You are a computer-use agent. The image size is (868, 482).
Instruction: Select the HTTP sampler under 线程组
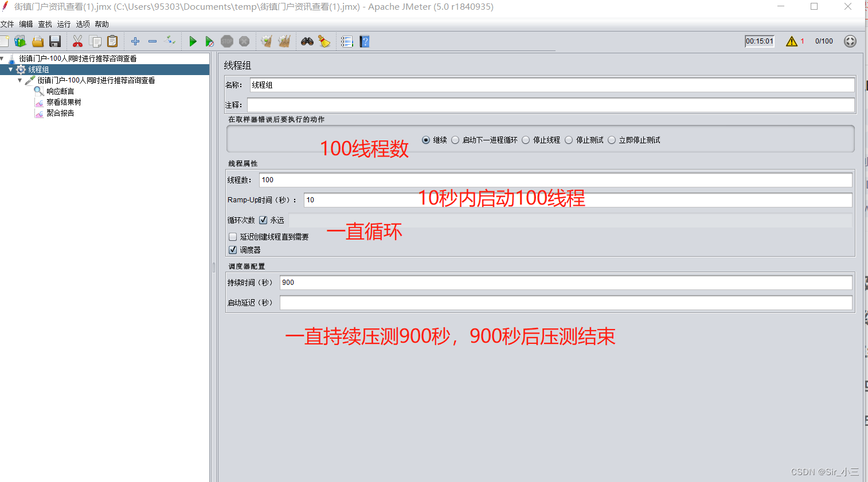(96, 80)
